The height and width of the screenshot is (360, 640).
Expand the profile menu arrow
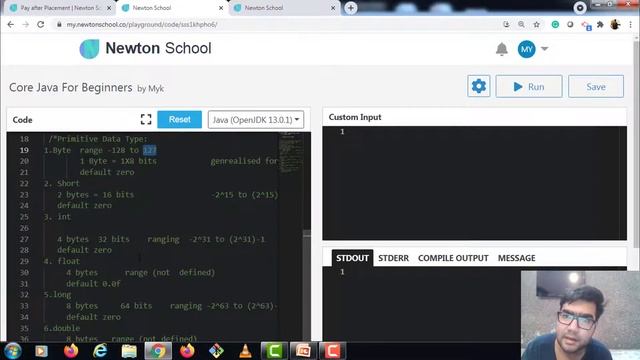[x=544, y=49]
